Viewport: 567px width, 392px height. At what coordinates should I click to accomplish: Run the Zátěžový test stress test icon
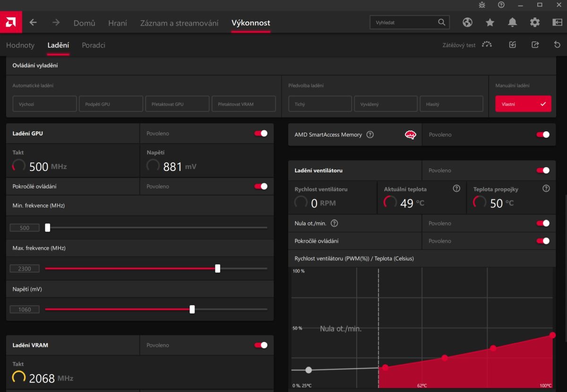tap(487, 45)
